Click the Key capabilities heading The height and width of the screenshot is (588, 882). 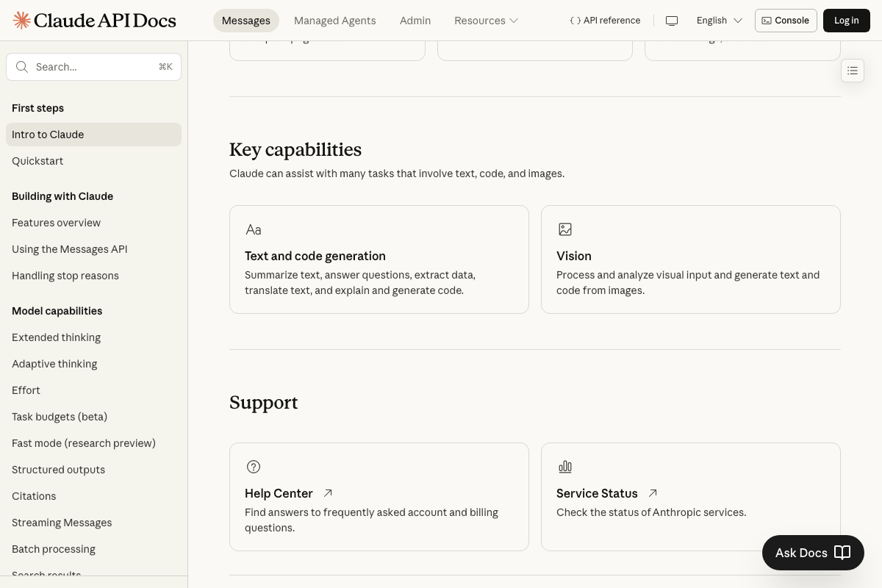point(295,149)
